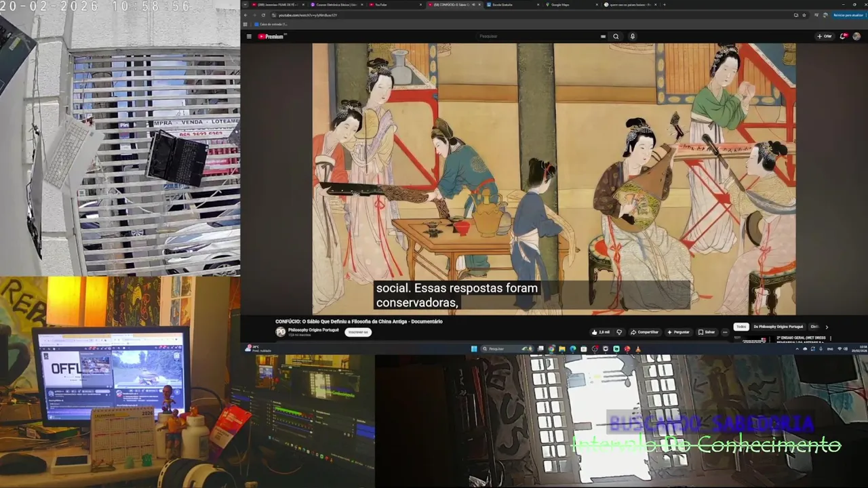Click the Compartilhar share button
The image size is (868, 488).
[644, 332]
